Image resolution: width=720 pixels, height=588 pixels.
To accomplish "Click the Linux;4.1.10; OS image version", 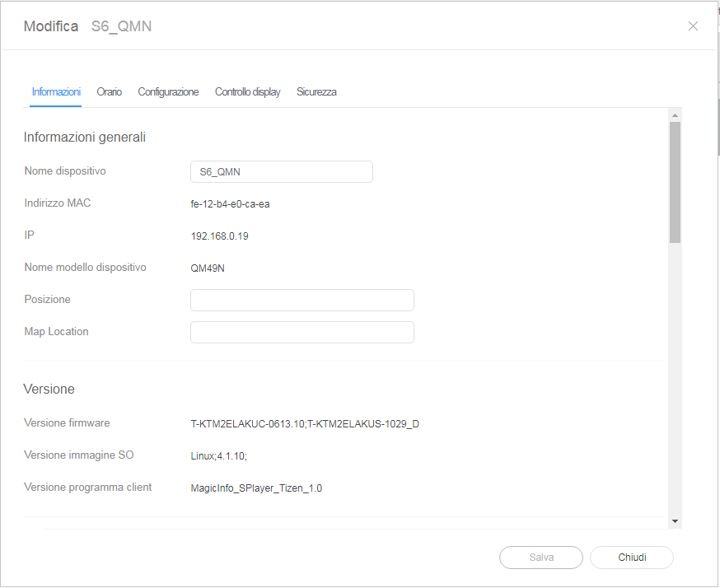I will (218, 455).
